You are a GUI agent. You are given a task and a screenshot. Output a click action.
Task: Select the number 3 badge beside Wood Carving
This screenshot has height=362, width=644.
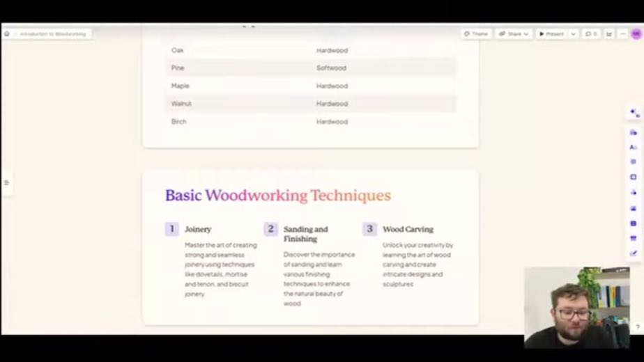tap(369, 229)
